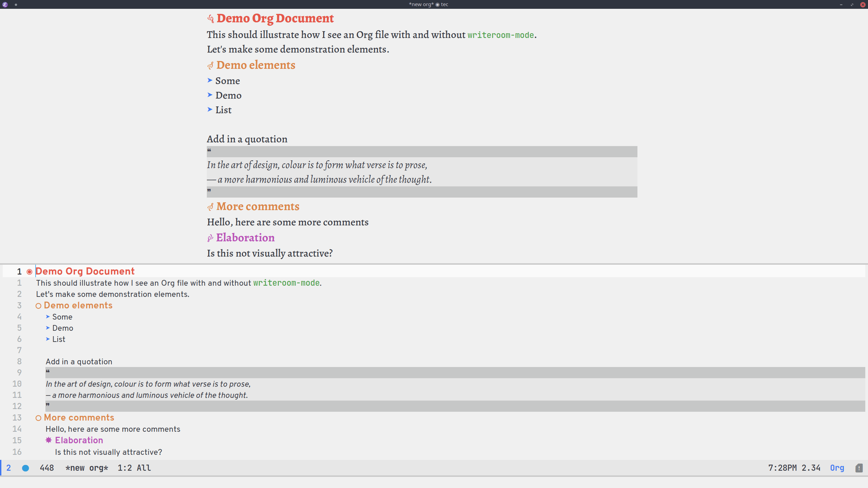Expand the List item in preview
The width and height of the screenshot is (868, 488).
click(x=210, y=110)
